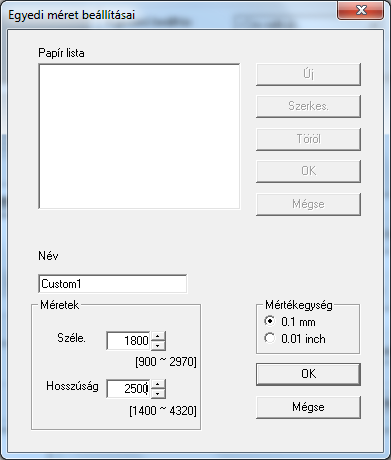Close the Egyedi méret beállításai dialog
391x460 pixels.
tap(361, 11)
